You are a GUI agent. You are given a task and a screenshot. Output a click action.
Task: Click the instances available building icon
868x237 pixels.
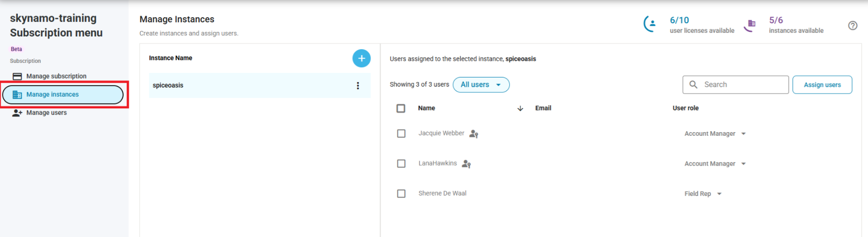point(750,24)
